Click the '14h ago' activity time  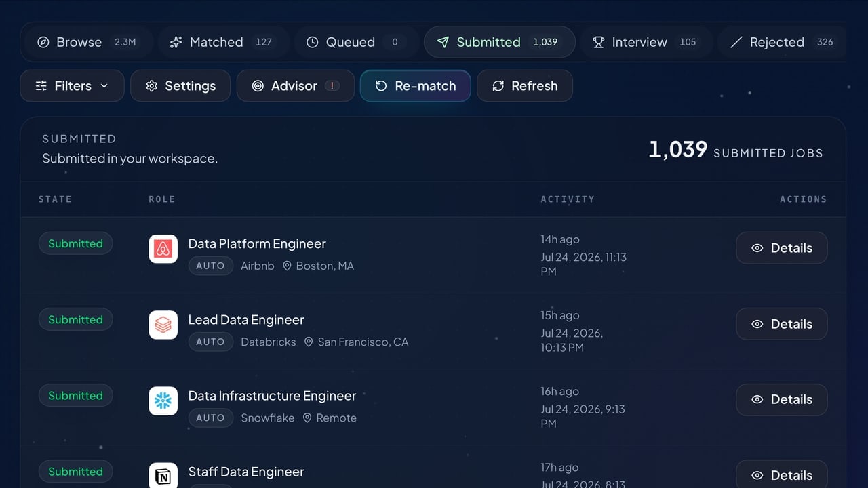click(x=560, y=239)
